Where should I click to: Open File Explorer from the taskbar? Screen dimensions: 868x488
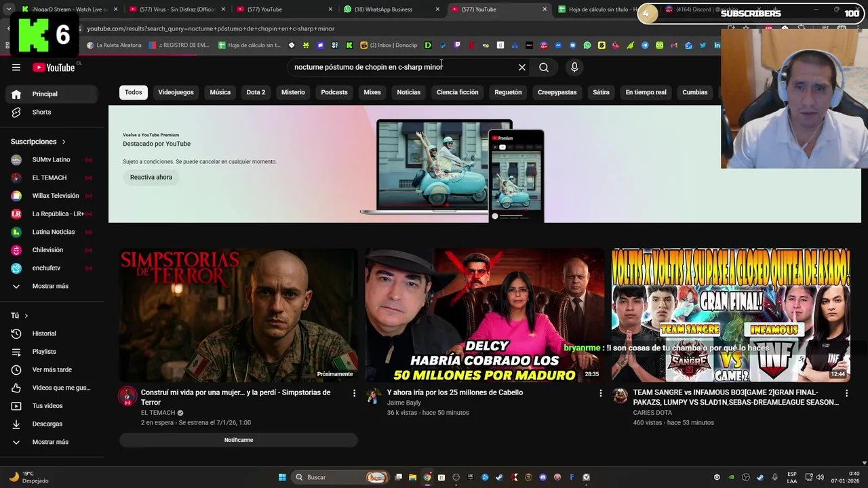coord(412,477)
